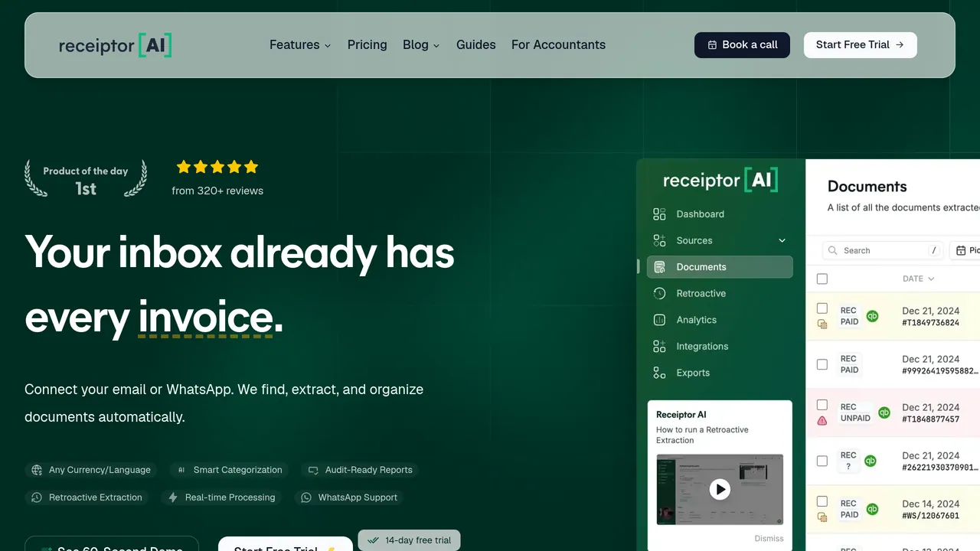Open the Features dropdown menu

click(x=300, y=44)
